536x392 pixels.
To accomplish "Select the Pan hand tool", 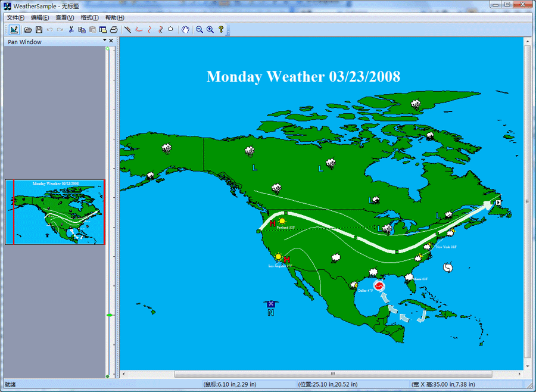I will pos(185,30).
